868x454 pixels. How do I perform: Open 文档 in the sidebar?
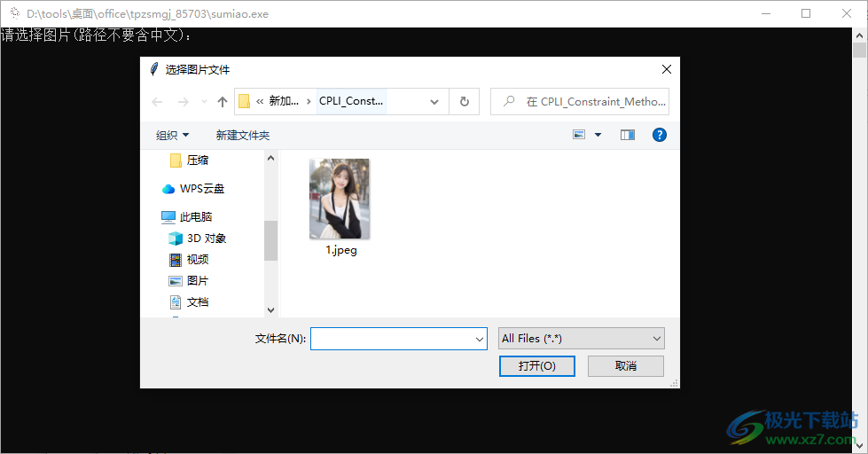pos(190,302)
